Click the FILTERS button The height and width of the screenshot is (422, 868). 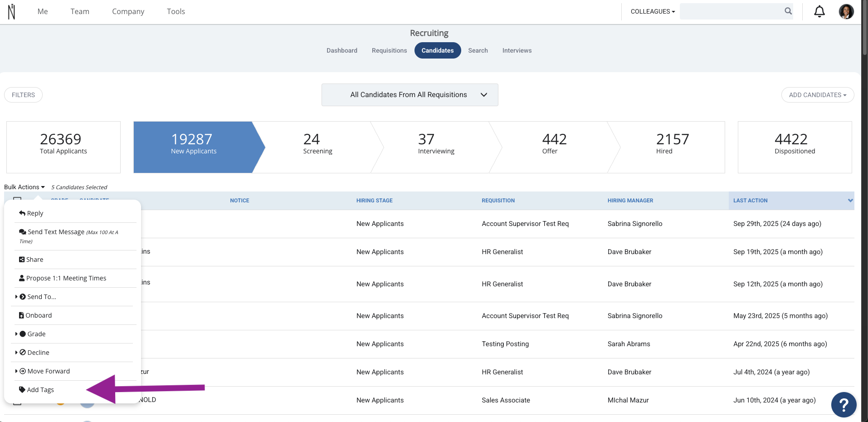(x=23, y=95)
